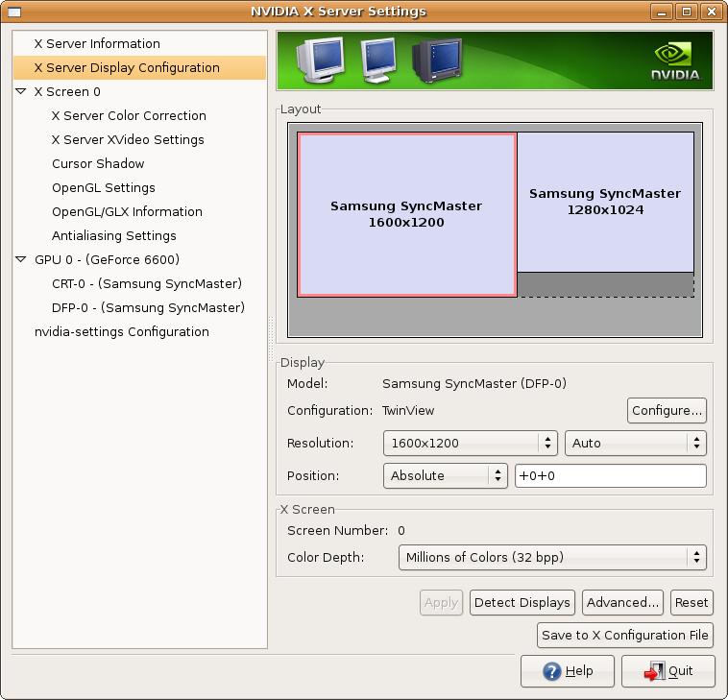Open OpenGL Settings page

click(103, 188)
